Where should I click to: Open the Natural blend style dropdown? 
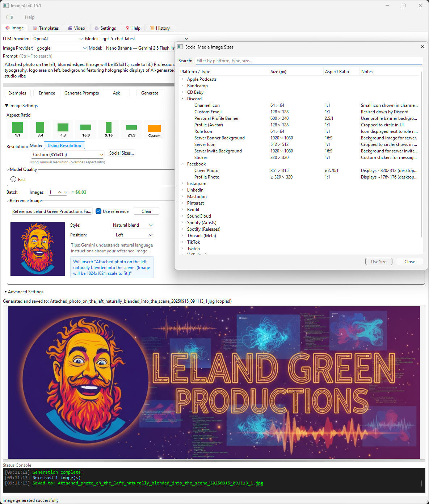[132, 225]
